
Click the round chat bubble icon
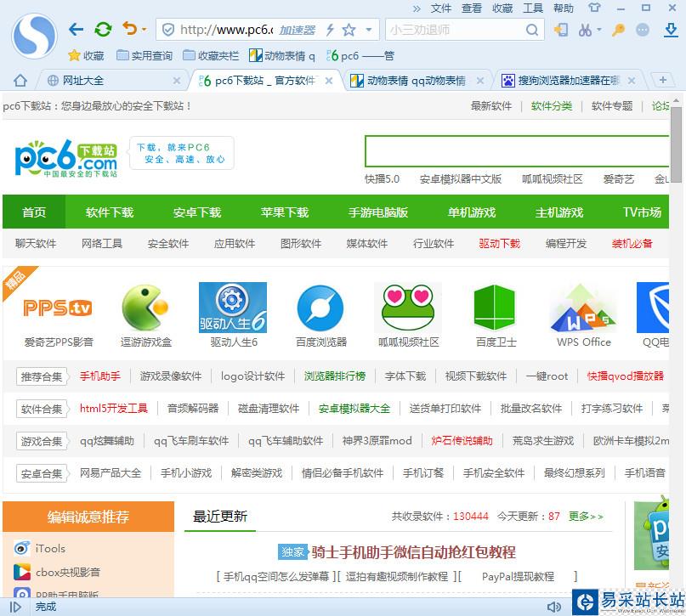(x=643, y=30)
